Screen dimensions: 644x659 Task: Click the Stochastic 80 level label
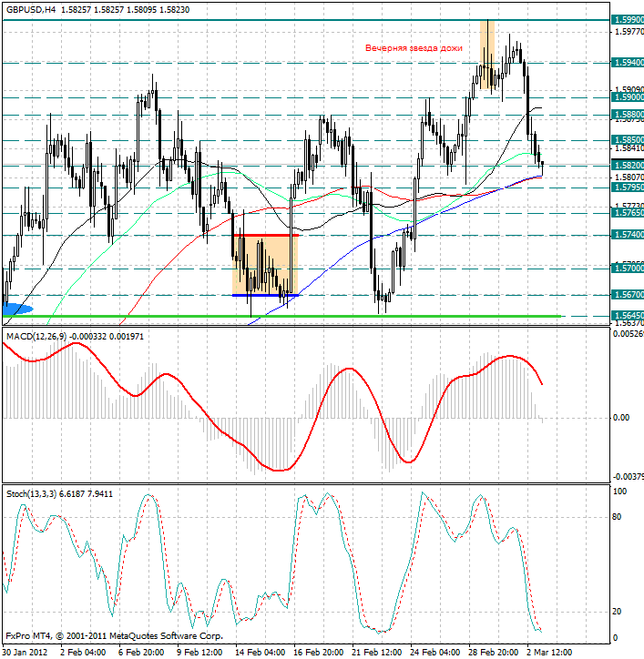pyautogui.click(x=617, y=516)
